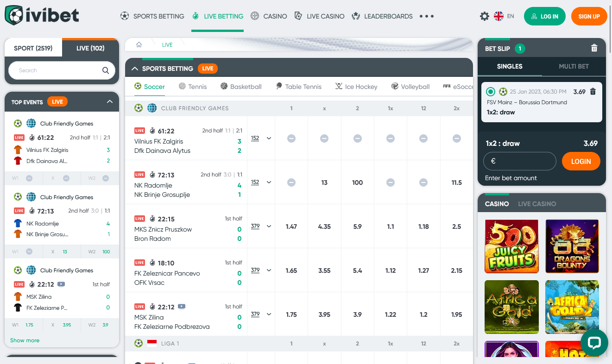Select odds 1.75 in MSK Zilina main row
This screenshot has height=364, width=612.
point(291,314)
